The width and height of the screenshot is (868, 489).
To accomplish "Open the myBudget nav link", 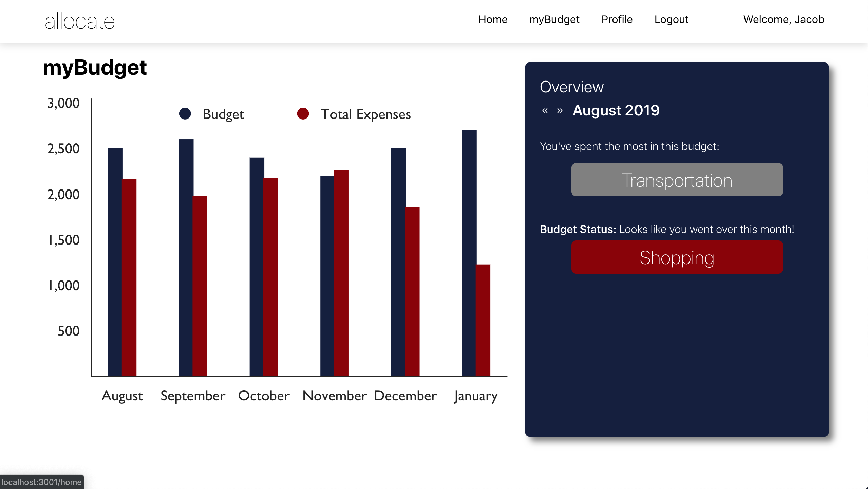I will [x=554, y=19].
